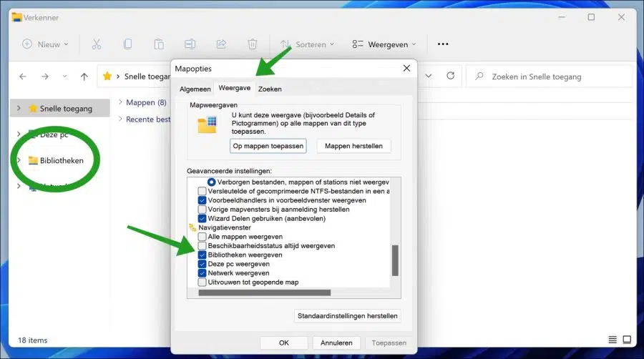Expand Snelle toegang tree node
Image resolution: width=644 pixels, height=359 pixels.
[19, 108]
